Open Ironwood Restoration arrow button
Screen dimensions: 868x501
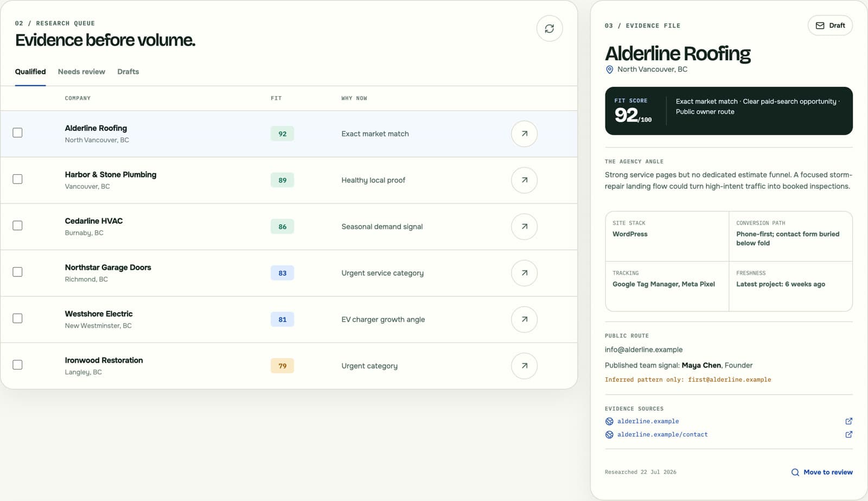pos(524,366)
